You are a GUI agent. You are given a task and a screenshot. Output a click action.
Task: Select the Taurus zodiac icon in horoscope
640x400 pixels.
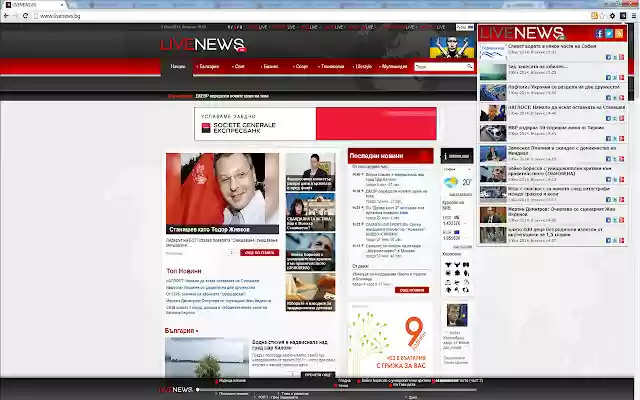(x=457, y=265)
